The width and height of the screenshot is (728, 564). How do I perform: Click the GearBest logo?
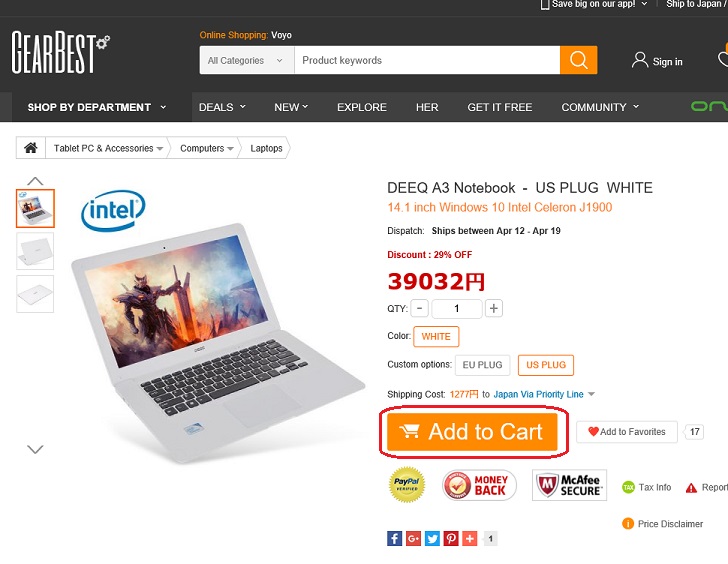[x=60, y=52]
